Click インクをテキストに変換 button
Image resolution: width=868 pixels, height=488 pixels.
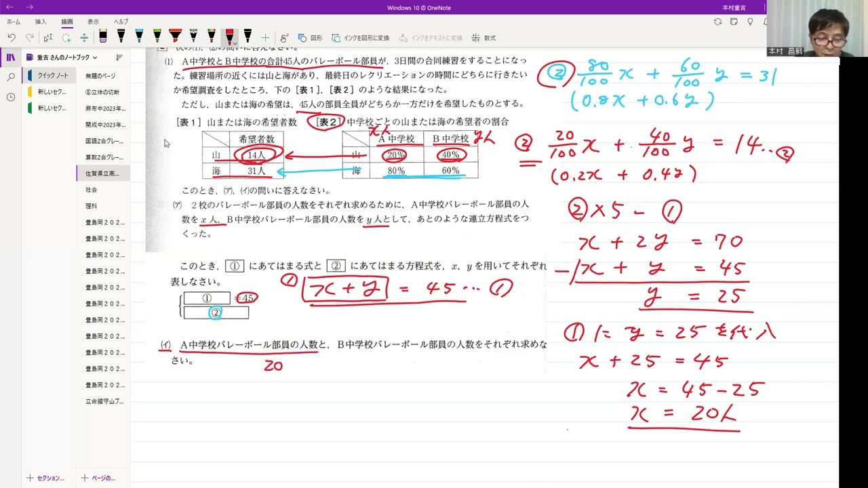coord(431,38)
